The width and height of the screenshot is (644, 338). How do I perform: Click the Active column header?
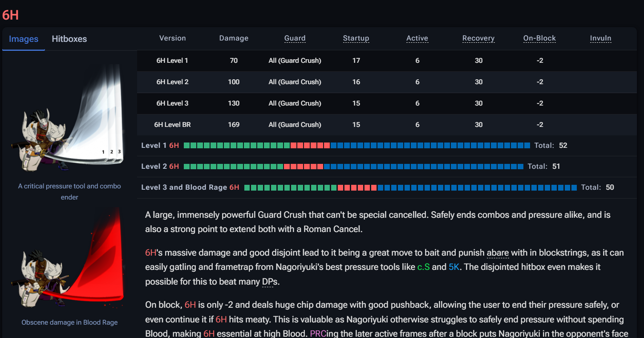tap(417, 38)
